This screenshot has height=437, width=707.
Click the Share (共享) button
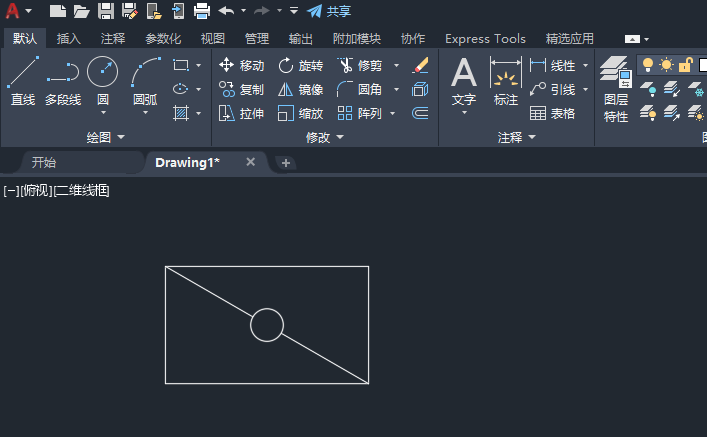[x=329, y=11]
